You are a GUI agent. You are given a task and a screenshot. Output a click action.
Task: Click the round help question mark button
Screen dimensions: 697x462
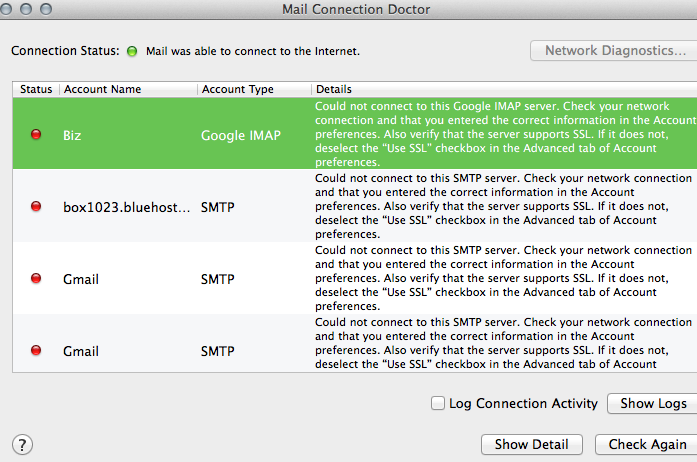(22, 444)
